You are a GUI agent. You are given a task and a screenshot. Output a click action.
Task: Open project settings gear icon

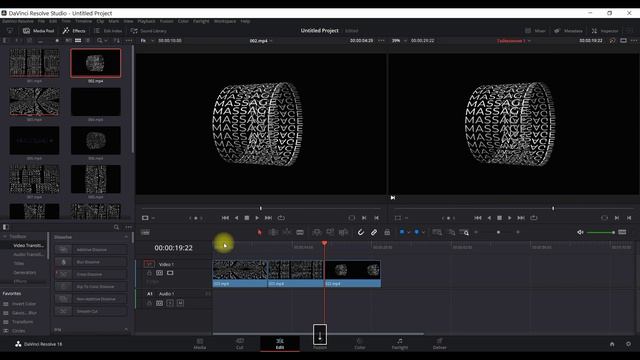click(x=628, y=344)
